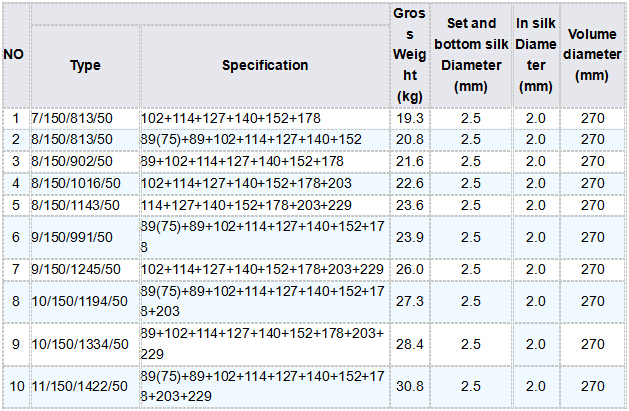Click gross weight value 23.9

point(408,237)
